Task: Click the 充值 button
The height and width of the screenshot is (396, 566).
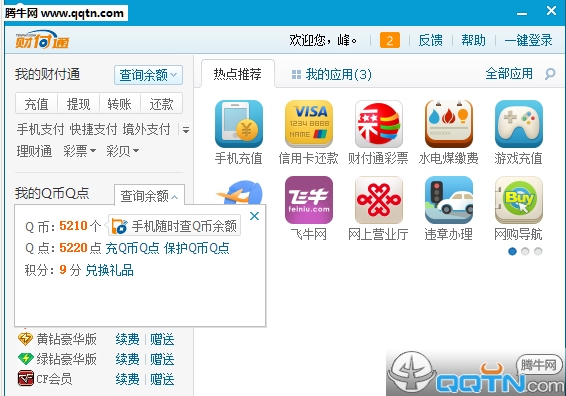Action: 36,104
